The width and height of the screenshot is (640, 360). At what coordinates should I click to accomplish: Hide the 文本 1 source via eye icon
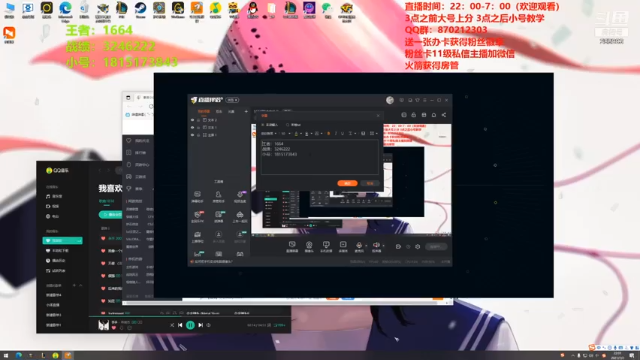[x=193, y=127]
